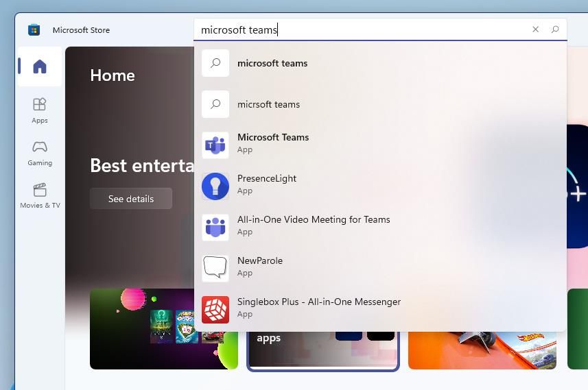This screenshot has height=390, width=588.
Task: Select the "microsoft teams" search suggestion
Action: [x=380, y=63]
